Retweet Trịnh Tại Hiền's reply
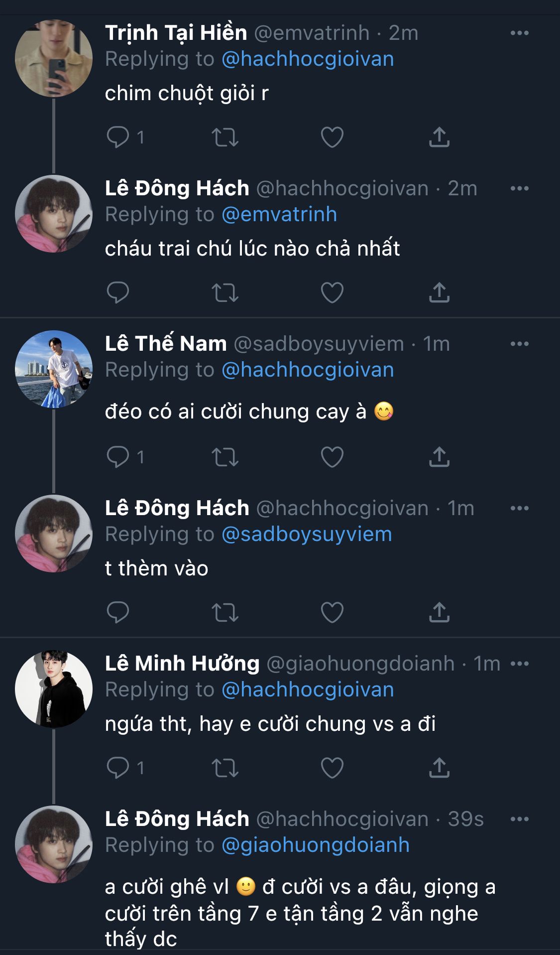Image resolution: width=560 pixels, height=955 pixels. [x=225, y=137]
